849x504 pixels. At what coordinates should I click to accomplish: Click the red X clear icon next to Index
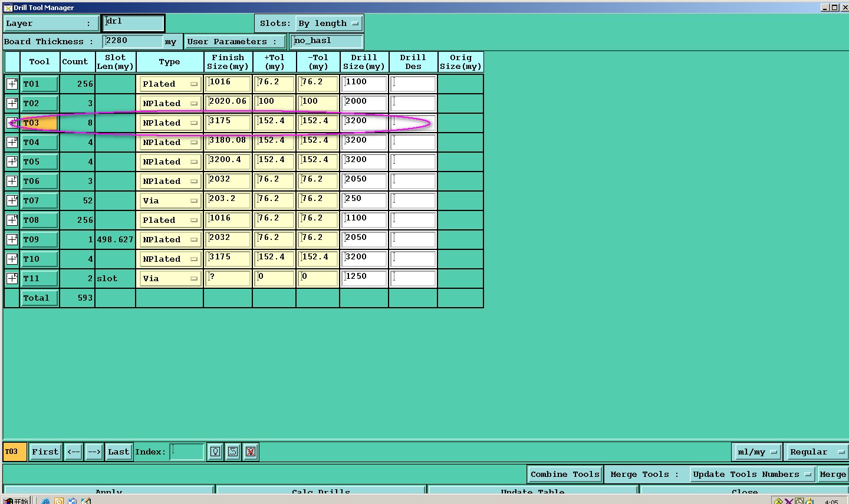pos(251,452)
